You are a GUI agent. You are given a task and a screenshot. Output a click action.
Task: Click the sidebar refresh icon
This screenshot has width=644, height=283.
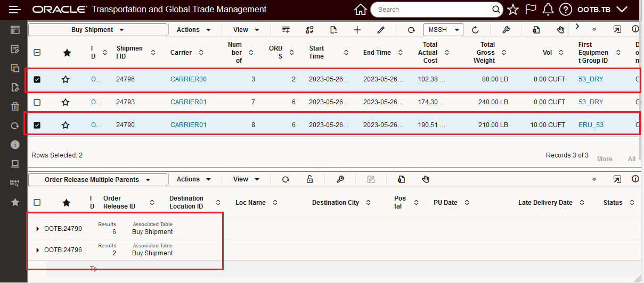15,126
